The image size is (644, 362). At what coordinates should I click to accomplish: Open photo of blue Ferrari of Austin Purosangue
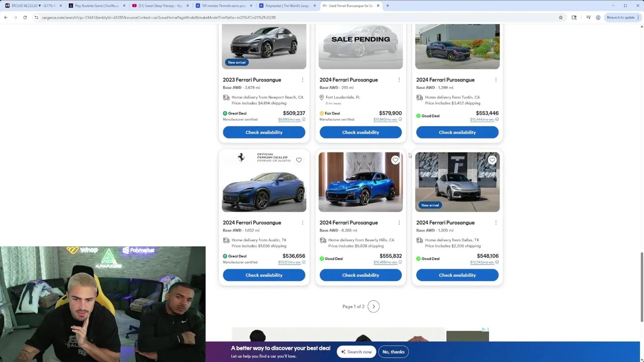(264, 182)
